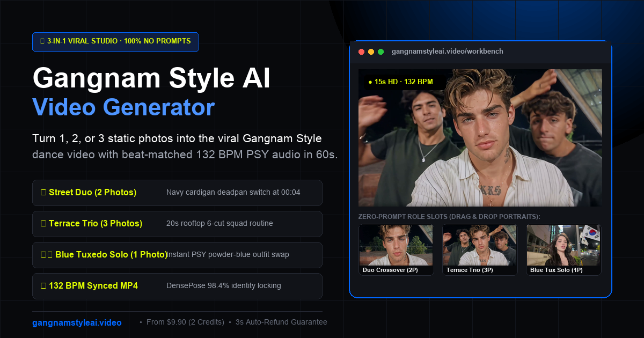The height and width of the screenshot is (338, 644).
Task: Click the "From $9.90 (2 Credits)" pricing text
Action: coord(185,322)
